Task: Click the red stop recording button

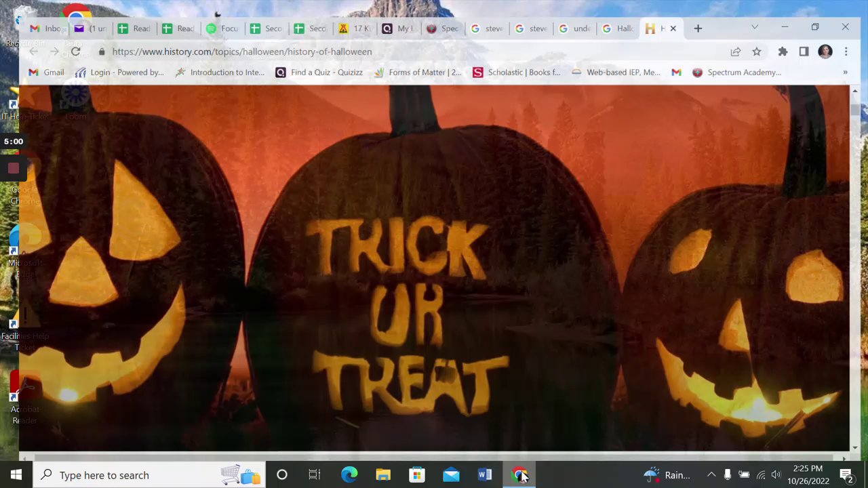Action: [x=14, y=169]
